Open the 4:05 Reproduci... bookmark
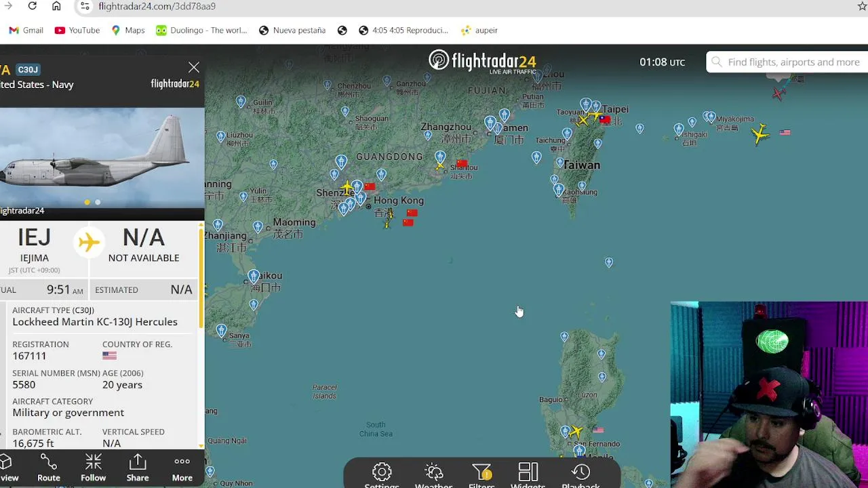Screen dimensions: 868x488 403,30
